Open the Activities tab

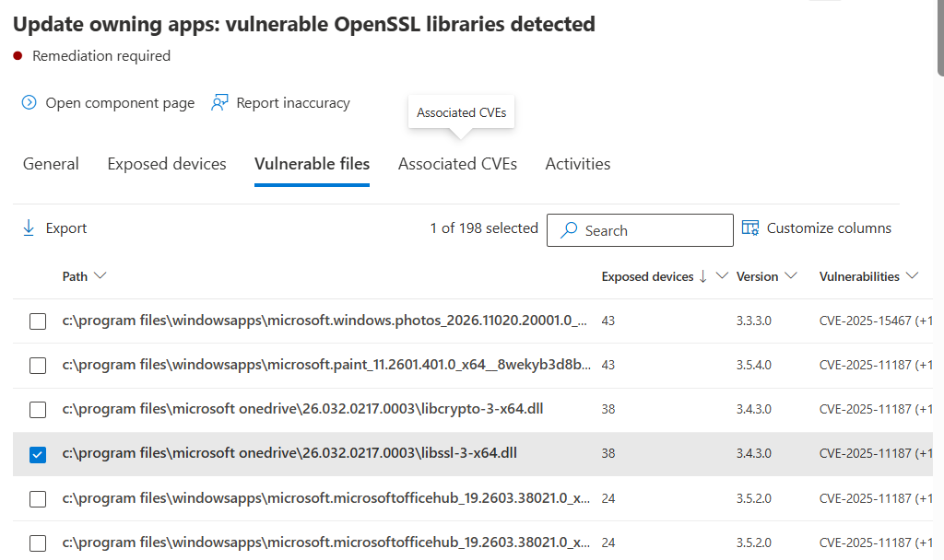click(x=578, y=164)
